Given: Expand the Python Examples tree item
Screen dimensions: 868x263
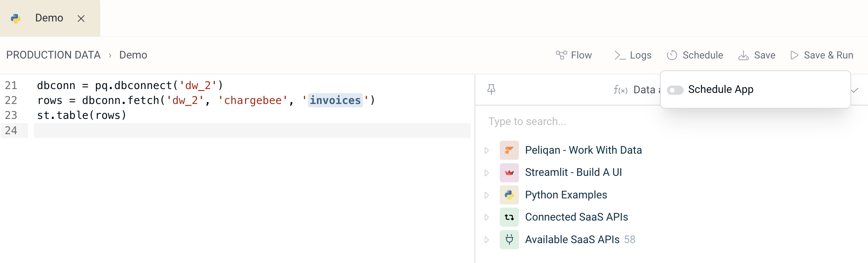Looking at the screenshot, I should click(487, 195).
